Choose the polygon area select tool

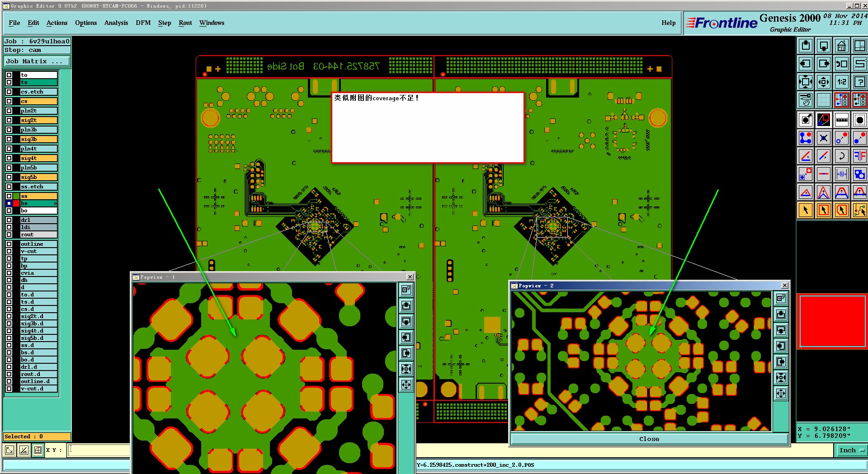pyautogui.click(x=842, y=210)
